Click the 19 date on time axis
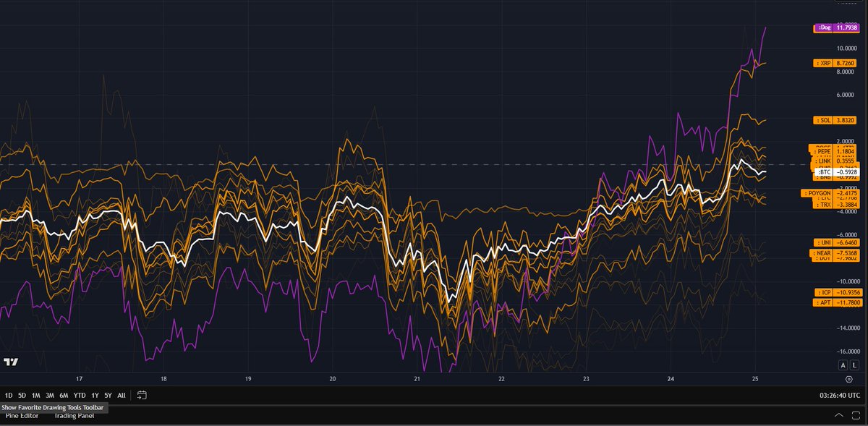The height and width of the screenshot is (426, 868). [x=248, y=378]
